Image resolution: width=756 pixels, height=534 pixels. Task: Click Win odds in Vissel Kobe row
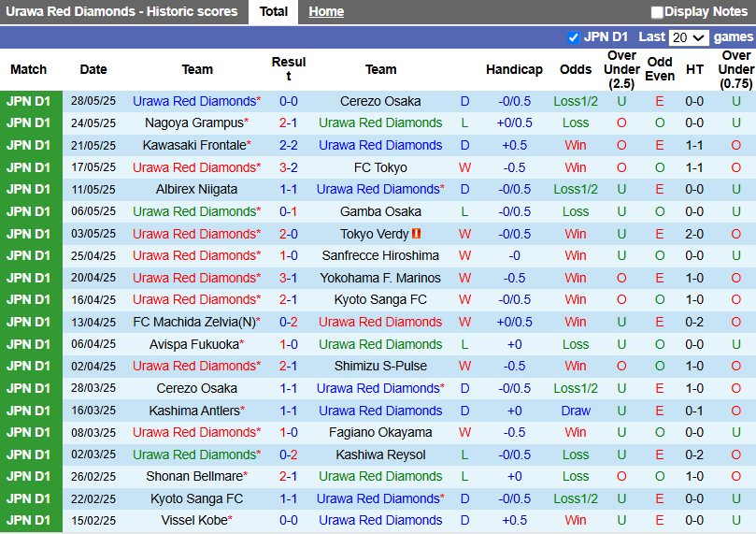tap(576, 521)
